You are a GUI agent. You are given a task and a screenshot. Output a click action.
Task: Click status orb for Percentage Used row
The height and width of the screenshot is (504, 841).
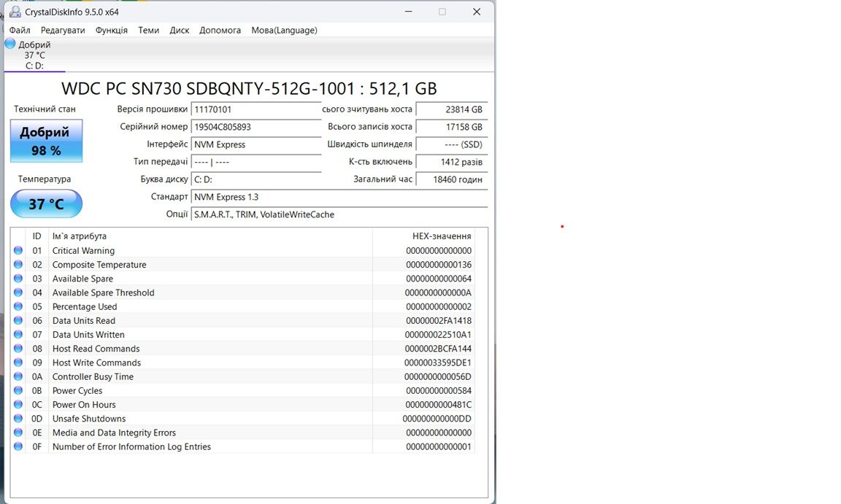click(18, 306)
